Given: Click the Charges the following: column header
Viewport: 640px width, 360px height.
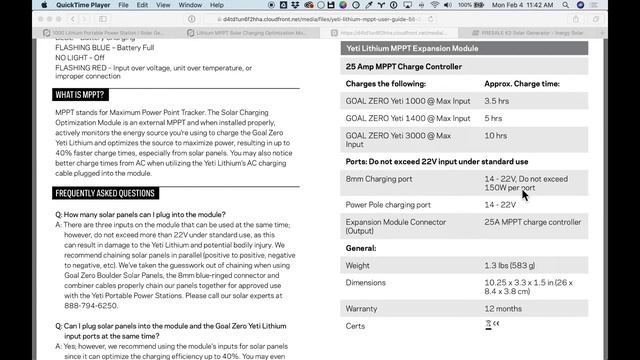Looking at the screenshot, I should pos(386,84).
